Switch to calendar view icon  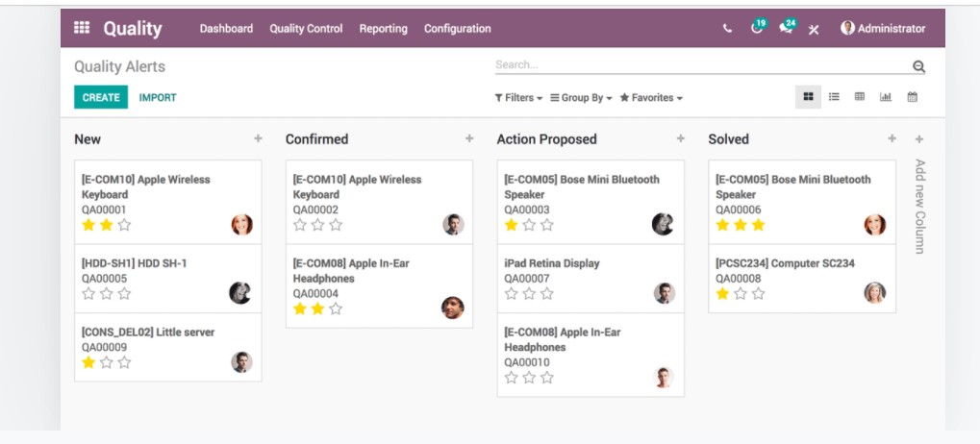point(912,97)
